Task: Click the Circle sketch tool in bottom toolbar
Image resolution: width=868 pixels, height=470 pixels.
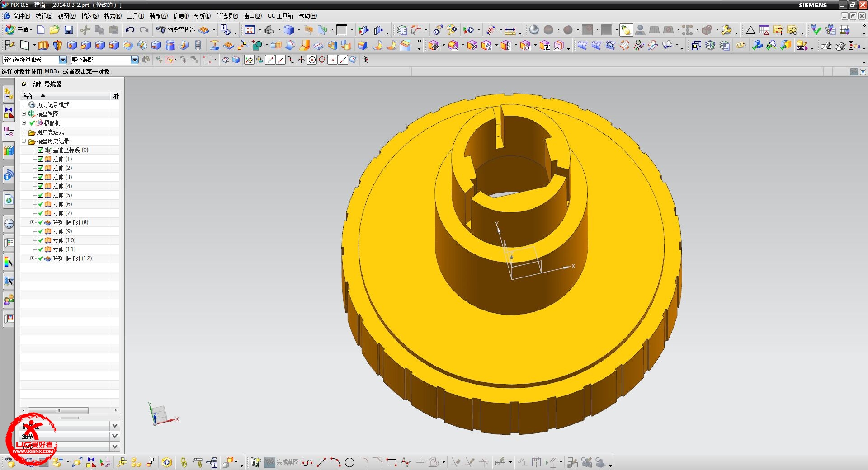Action: (349, 462)
